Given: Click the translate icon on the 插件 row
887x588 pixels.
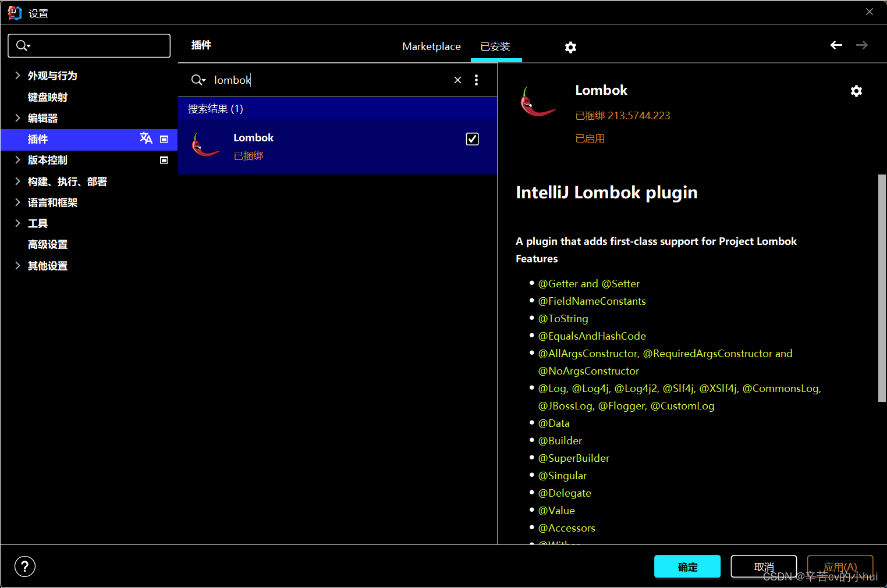Looking at the screenshot, I should [146, 139].
